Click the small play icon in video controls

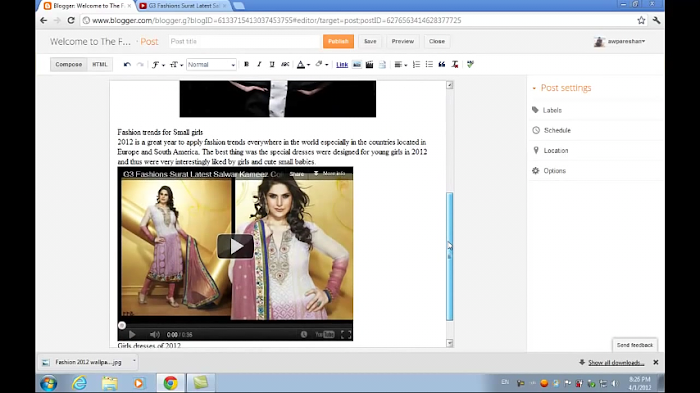132,334
